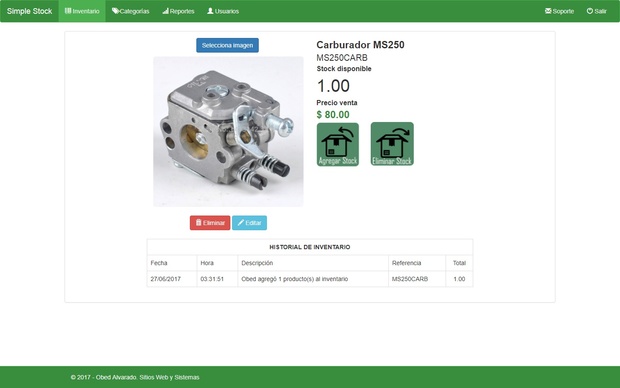Click the Agregar Stock box icon

tap(338, 144)
